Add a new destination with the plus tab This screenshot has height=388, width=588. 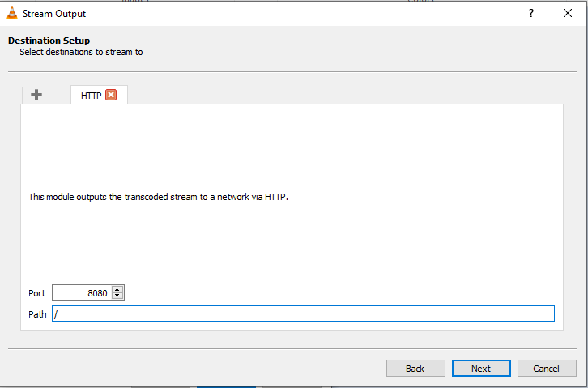pyautogui.click(x=36, y=95)
